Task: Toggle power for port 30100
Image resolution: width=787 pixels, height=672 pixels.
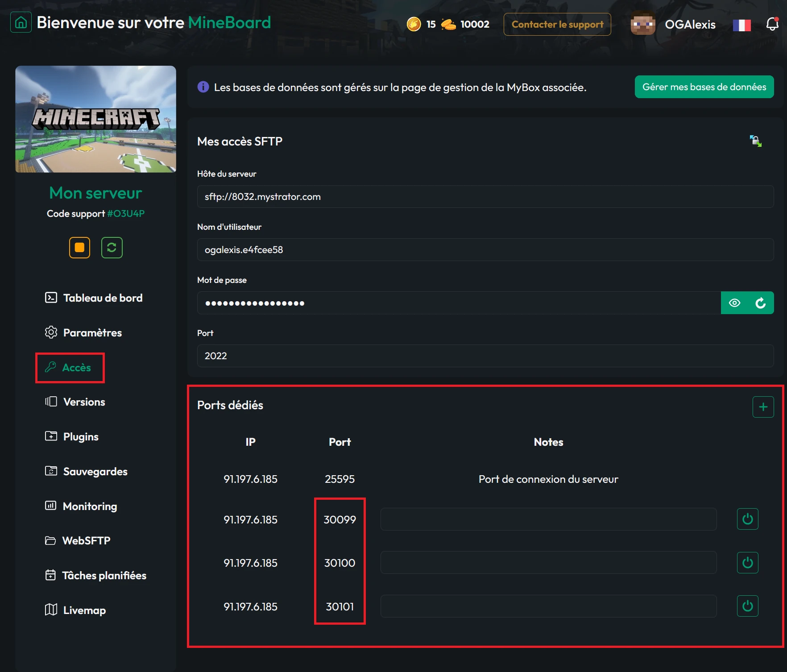Action: pyautogui.click(x=747, y=563)
